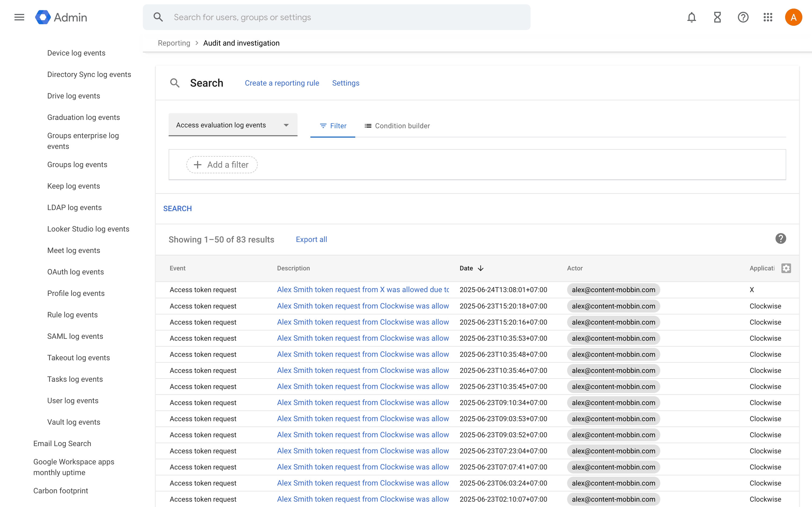The image size is (812, 507).
Task: Click Export all link
Action: (x=311, y=239)
